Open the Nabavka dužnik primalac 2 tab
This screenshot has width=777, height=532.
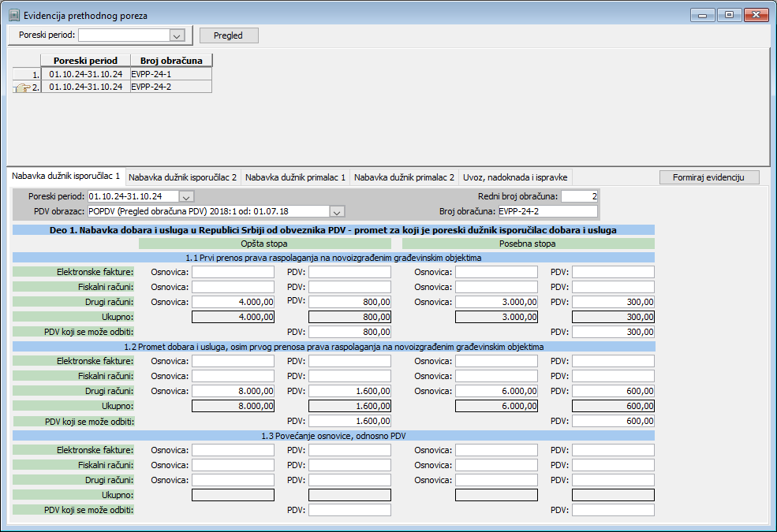point(404,177)
